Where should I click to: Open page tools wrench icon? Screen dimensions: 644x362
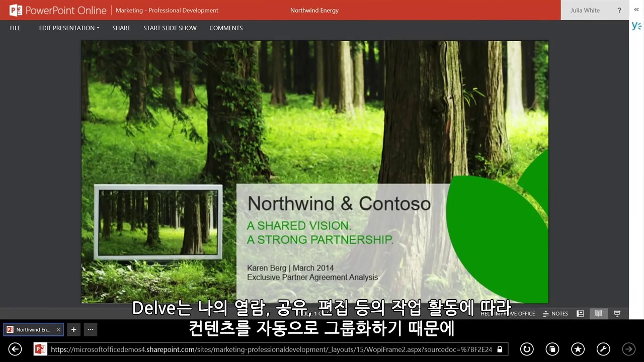(603, 349)
